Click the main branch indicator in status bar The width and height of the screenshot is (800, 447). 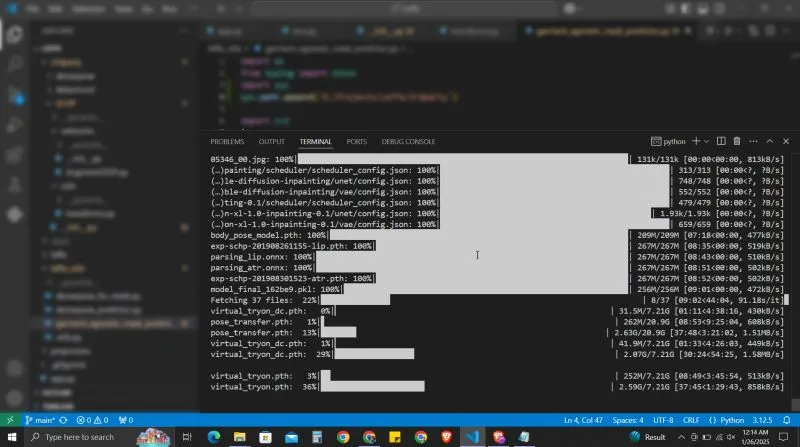(40, 420)
